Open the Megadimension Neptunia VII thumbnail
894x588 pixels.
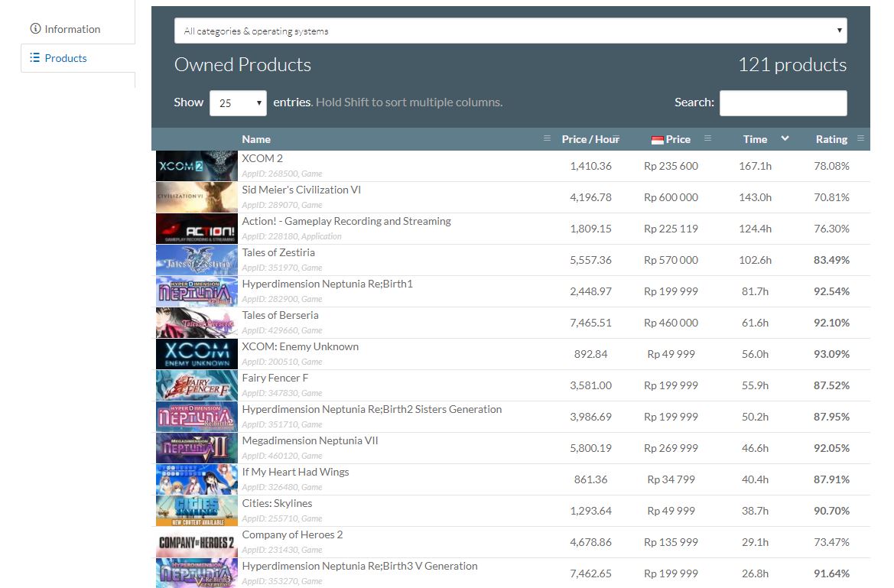[197, 448]
